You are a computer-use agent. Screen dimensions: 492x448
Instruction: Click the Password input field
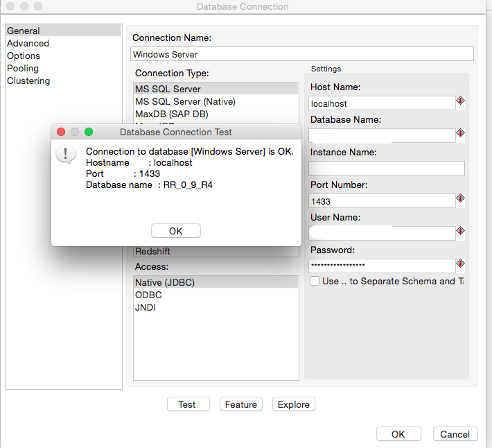coord(382,266)
